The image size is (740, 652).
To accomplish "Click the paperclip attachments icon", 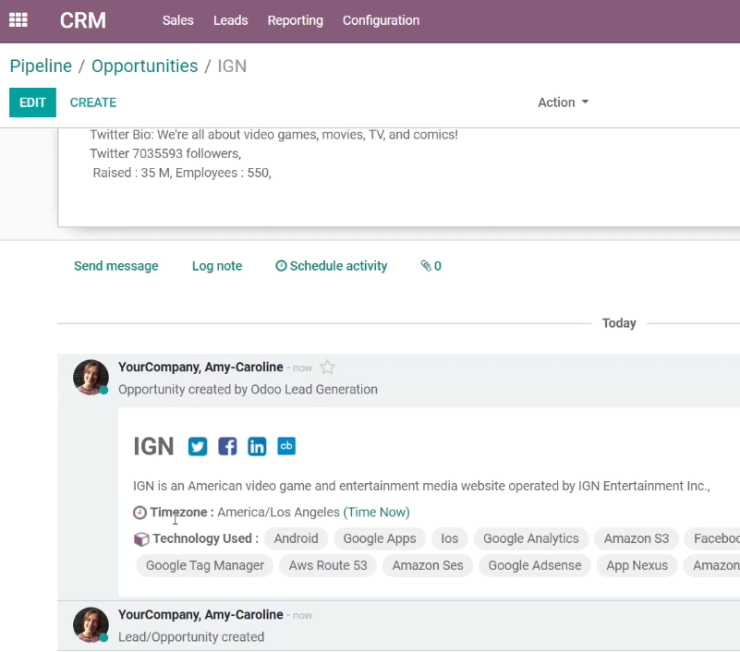I will (x=426, y=266).
